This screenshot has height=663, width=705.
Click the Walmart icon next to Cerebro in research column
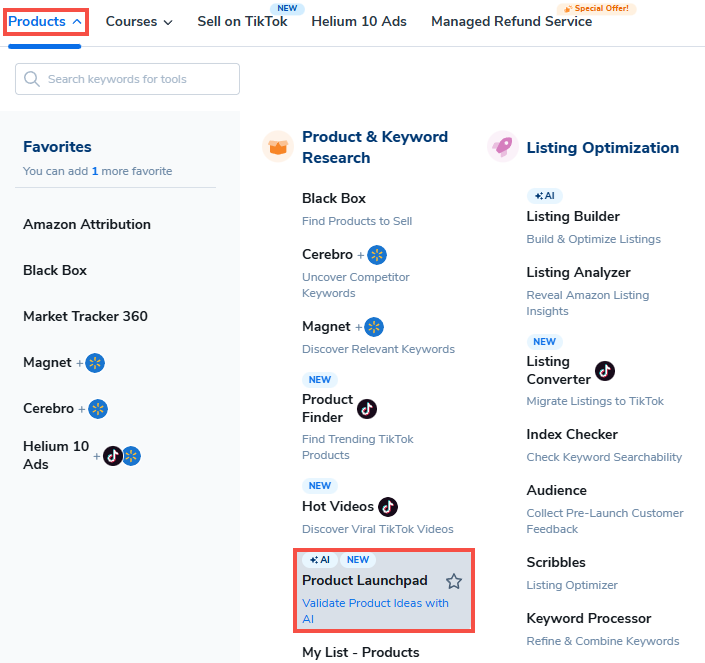coord(377,255)
